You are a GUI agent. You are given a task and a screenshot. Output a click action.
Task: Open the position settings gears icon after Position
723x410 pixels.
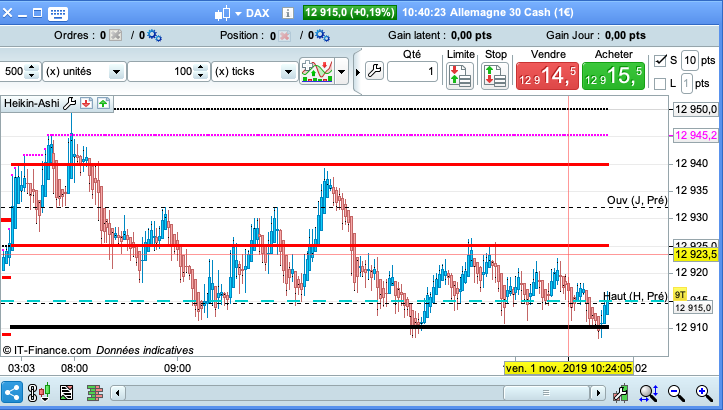click(x=322, y=36)
